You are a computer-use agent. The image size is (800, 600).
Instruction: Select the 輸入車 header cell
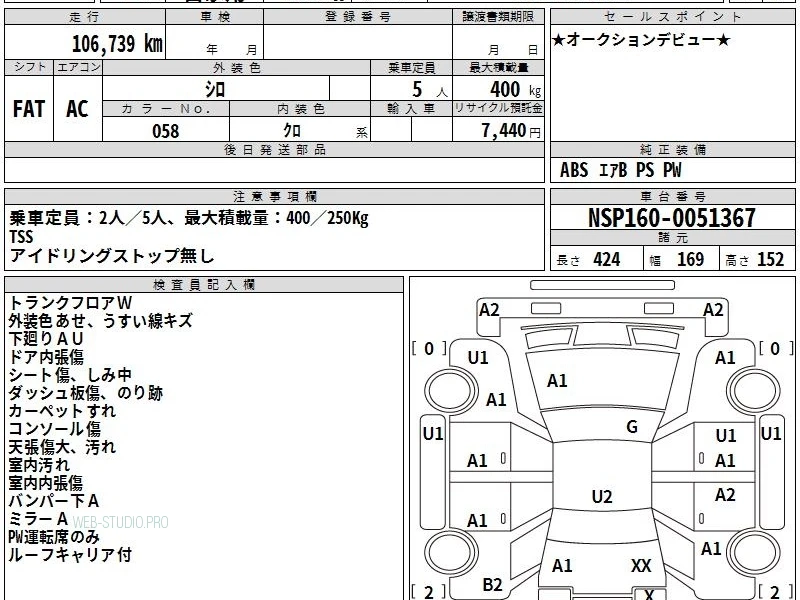(x=411, y=109)
